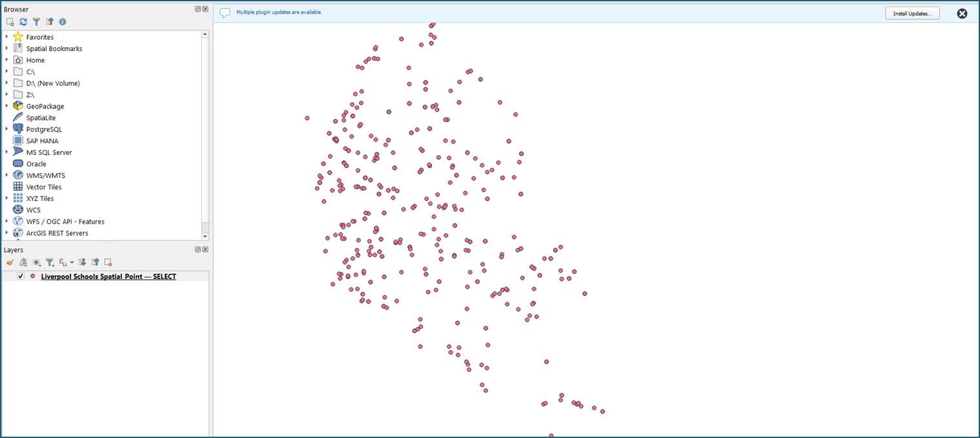
Task: Dismiss the plugin updates message bar
Action: click(x=962, y=14)
